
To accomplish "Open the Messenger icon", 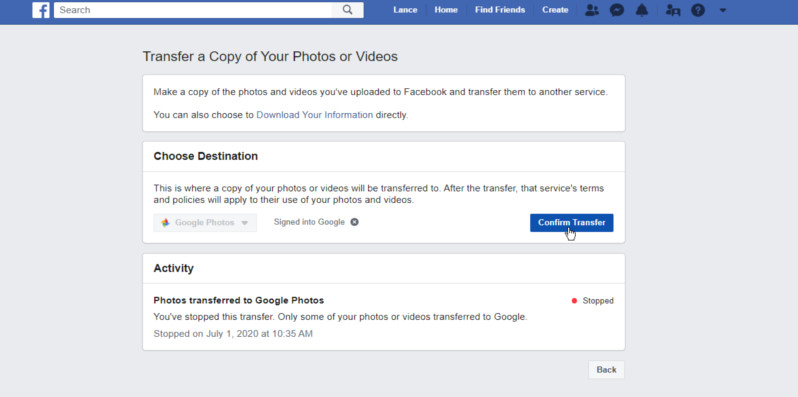I will [x=617, y=10].
